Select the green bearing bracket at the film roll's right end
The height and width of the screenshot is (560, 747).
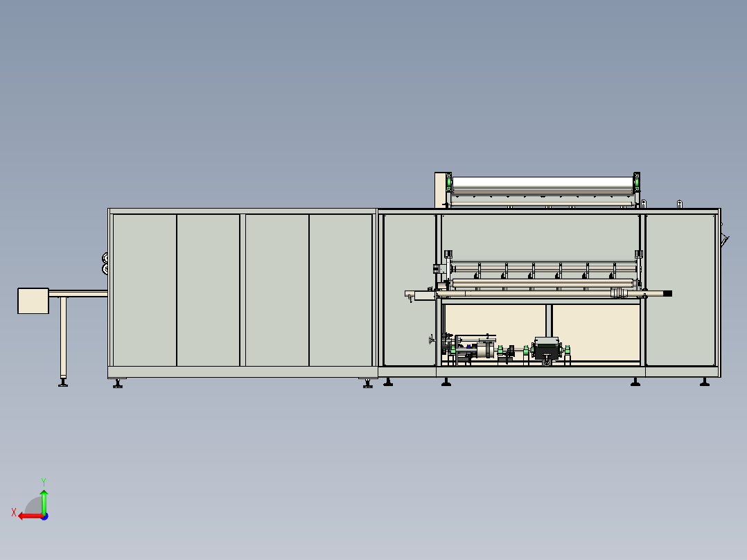[x=636, y=182]
